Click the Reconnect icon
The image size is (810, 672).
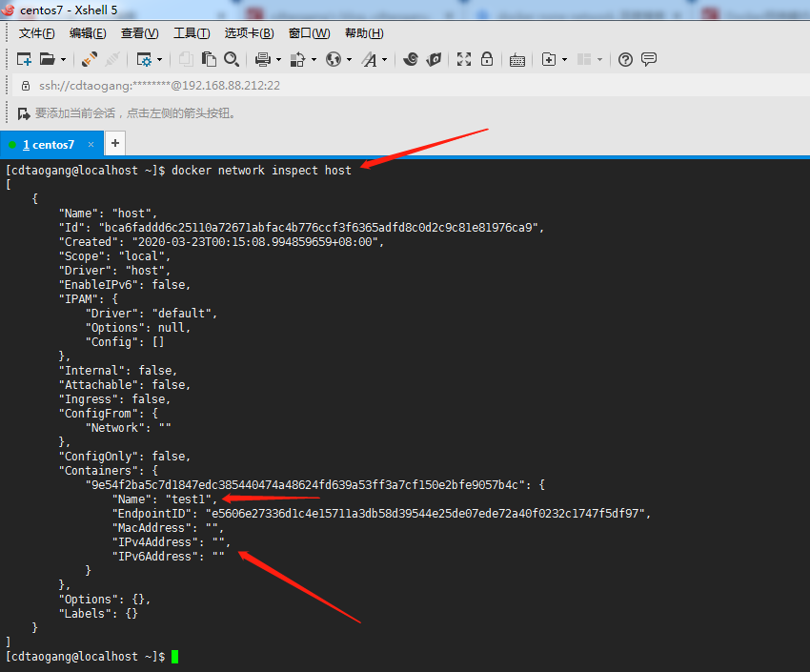90,59
